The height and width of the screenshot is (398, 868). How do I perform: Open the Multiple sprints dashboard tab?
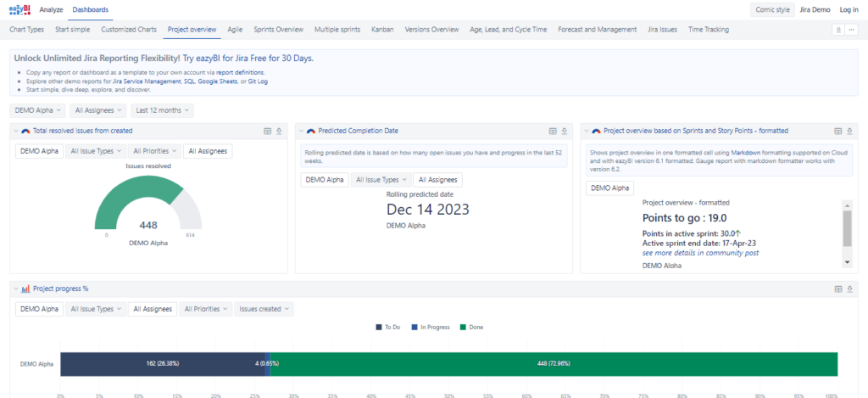tap(337, 30)
